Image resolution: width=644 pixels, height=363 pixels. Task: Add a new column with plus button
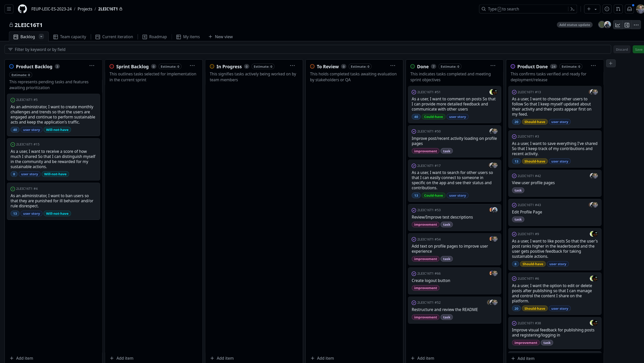[x=611, y=63]
